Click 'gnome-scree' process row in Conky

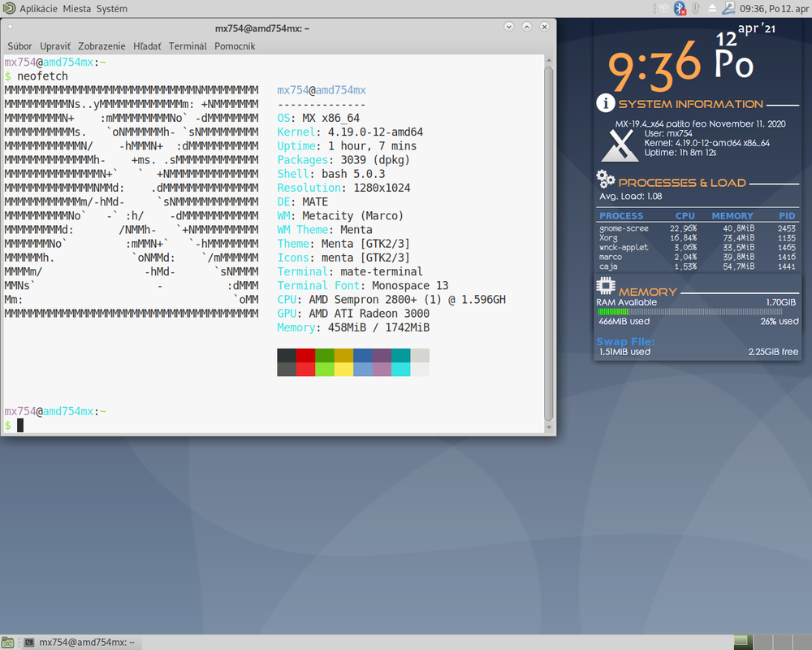(x=697, y=228)
